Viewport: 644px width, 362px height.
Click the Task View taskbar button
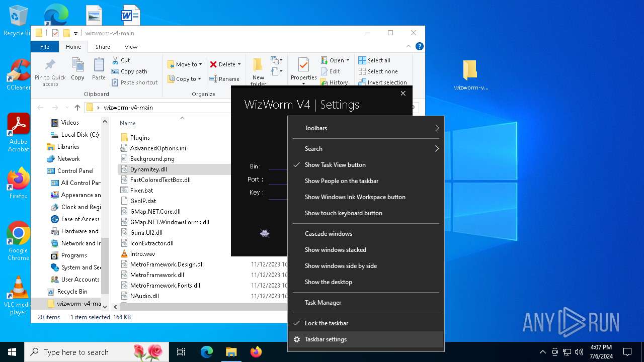click(181, 352)
